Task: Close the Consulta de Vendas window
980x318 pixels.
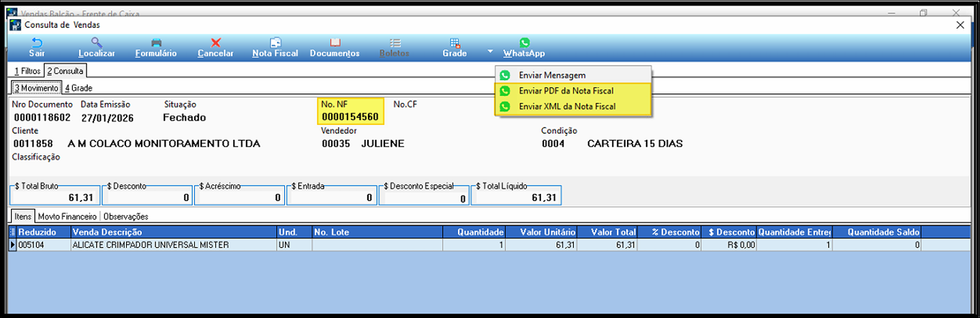Action: tap(960, 25)
